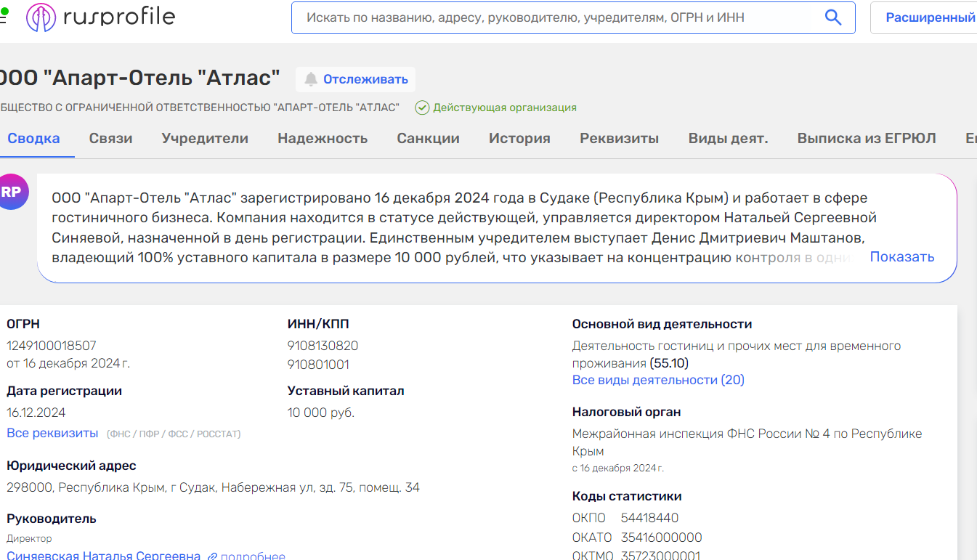Image resolution: width=977 pixels, height=560 pixels.
Task: Click the circular RP avatar icon
Action: coord(13,191)
